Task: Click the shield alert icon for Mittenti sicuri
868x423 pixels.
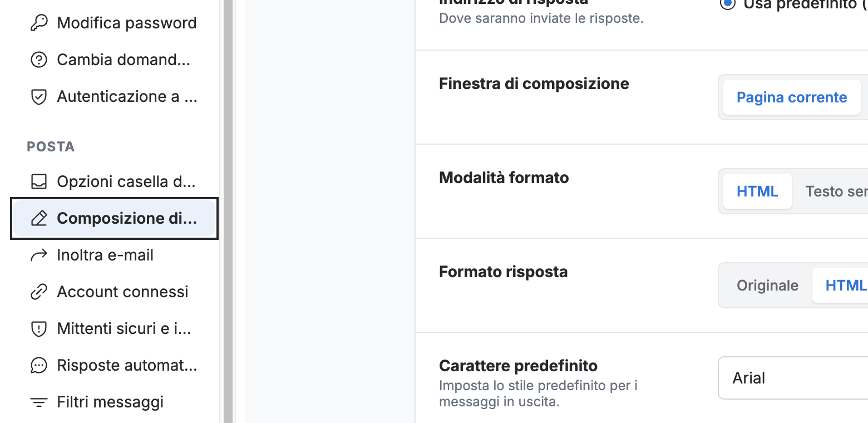Action: 38,328
